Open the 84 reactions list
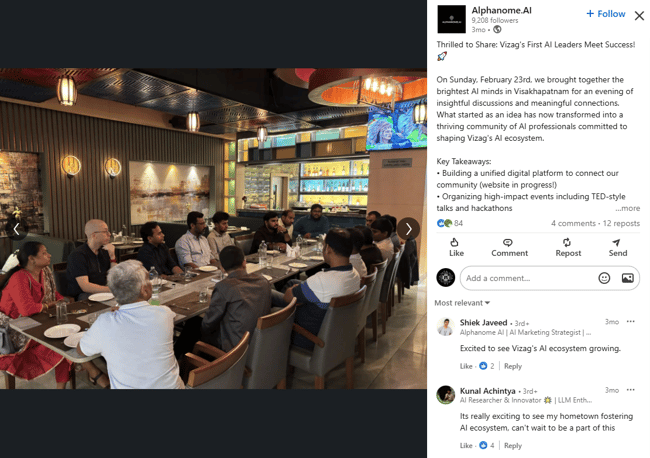Screen dimensions: 650x458 (450, 223)
